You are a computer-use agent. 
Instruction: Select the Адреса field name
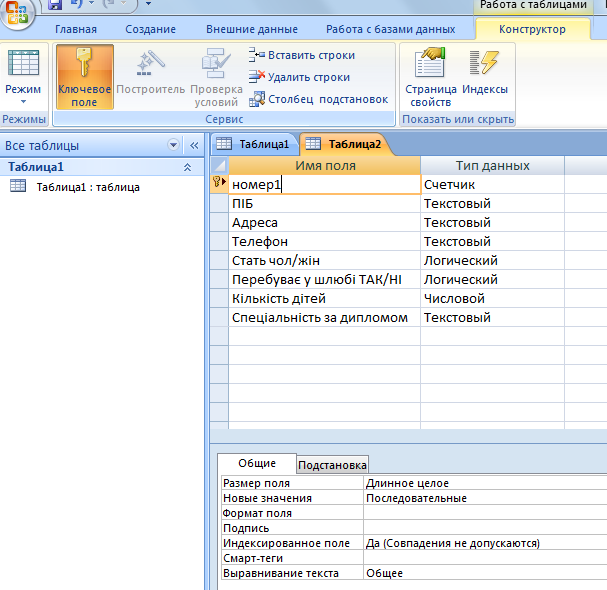(324, 222)
